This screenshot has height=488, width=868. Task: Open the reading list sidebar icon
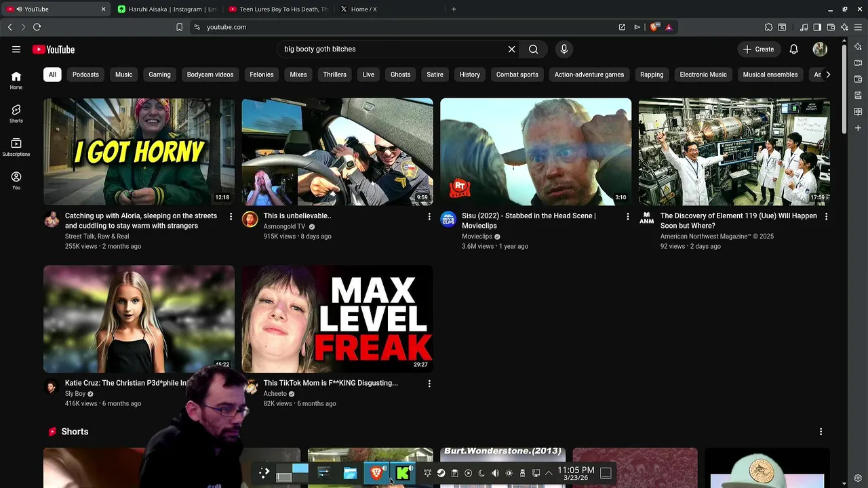pyautogui.click(x=858, y=112)
